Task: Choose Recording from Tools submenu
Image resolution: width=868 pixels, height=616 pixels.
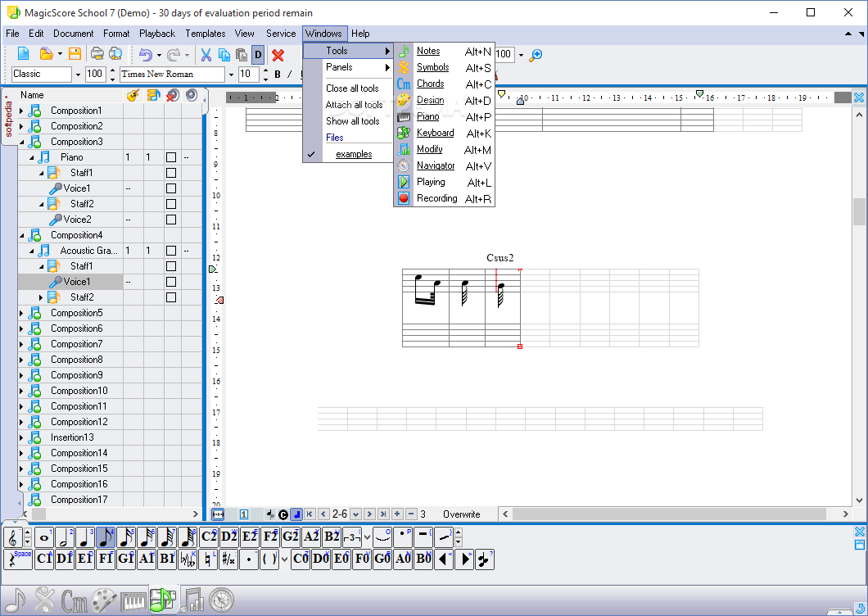Action: click(x=444, y=198)
